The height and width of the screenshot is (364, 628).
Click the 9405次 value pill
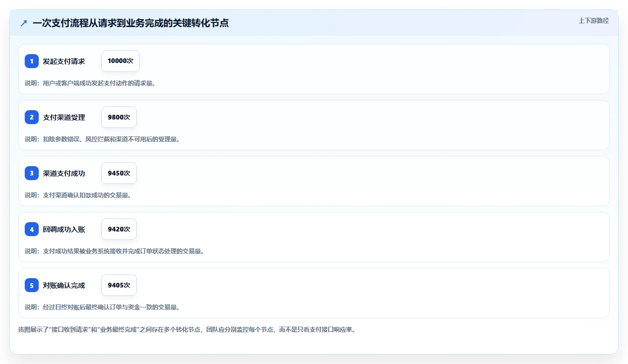click(119, 285)
